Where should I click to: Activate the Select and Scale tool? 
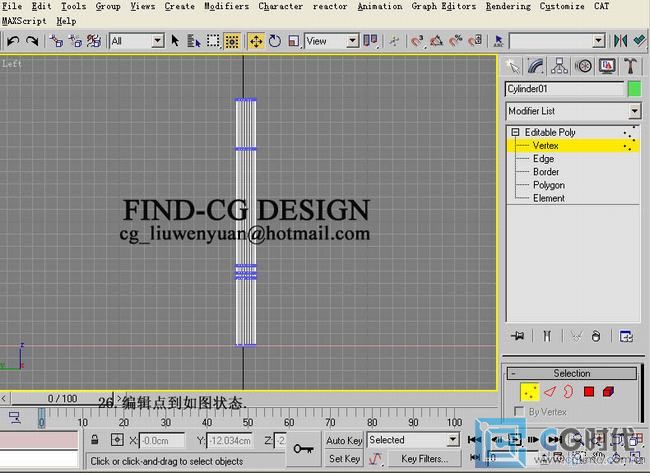point(293,41)
